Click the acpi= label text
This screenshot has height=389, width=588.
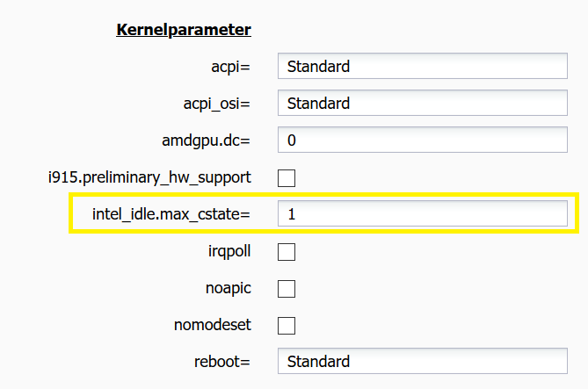[x=228, y=67]
